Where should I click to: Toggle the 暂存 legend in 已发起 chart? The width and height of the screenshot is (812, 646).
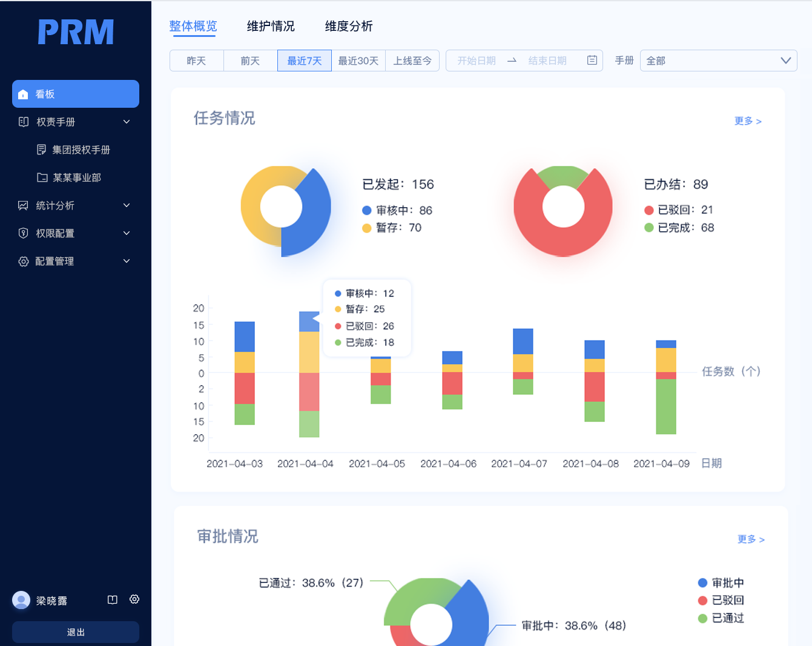tap(392, 228)
